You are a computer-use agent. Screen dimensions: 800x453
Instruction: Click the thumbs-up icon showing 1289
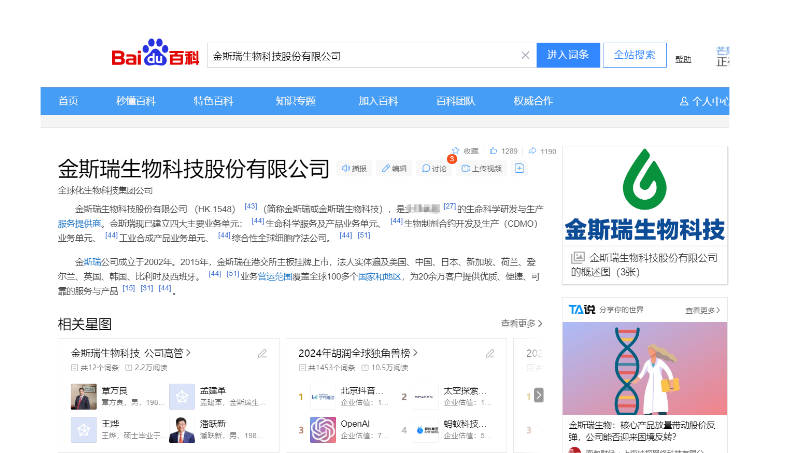point(493,151)
